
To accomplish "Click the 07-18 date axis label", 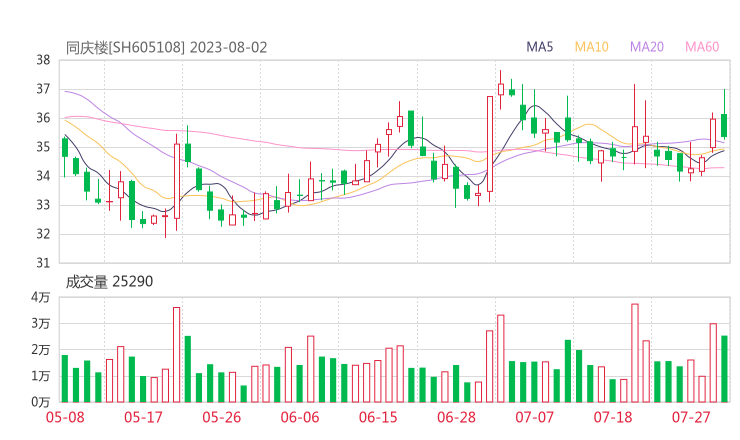I will tap(613, 417).
